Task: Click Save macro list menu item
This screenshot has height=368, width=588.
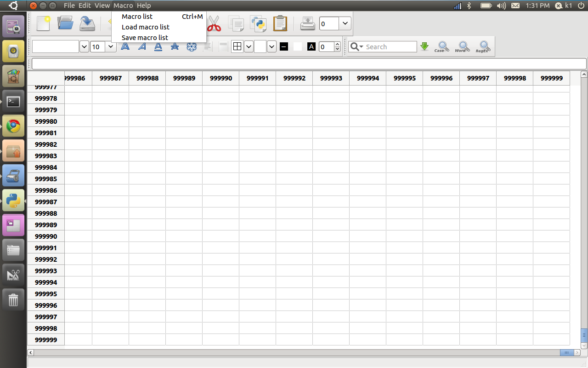Action: pyautogui.click(x=145, y=38)
